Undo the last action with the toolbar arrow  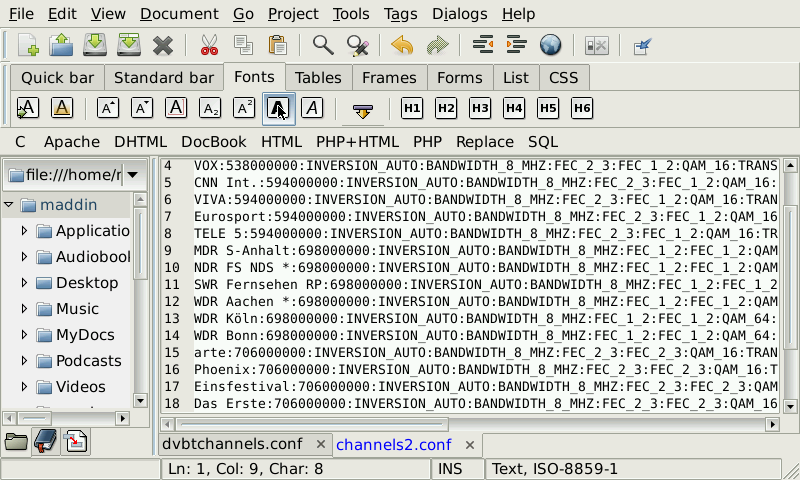coord(402,45)
